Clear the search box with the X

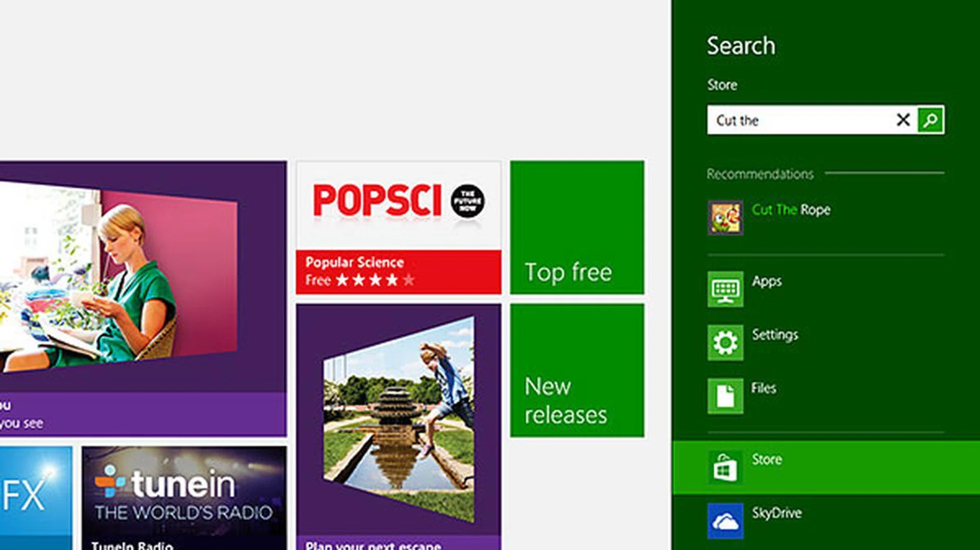[x=903, y=120]
